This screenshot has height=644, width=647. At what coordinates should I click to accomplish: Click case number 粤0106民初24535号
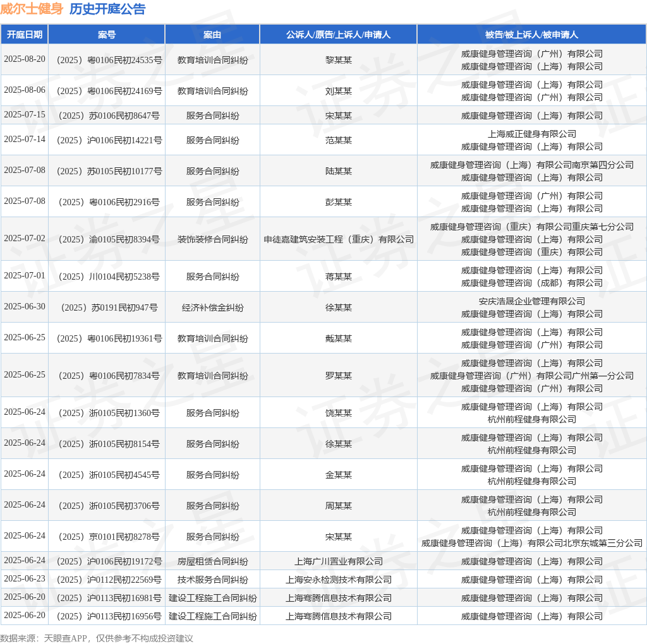click(x=109, y=60)
